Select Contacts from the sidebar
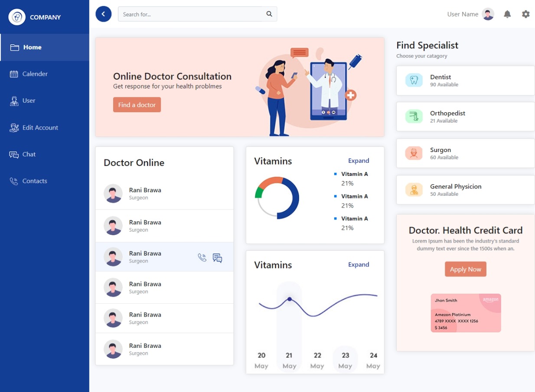 [35, 181]
